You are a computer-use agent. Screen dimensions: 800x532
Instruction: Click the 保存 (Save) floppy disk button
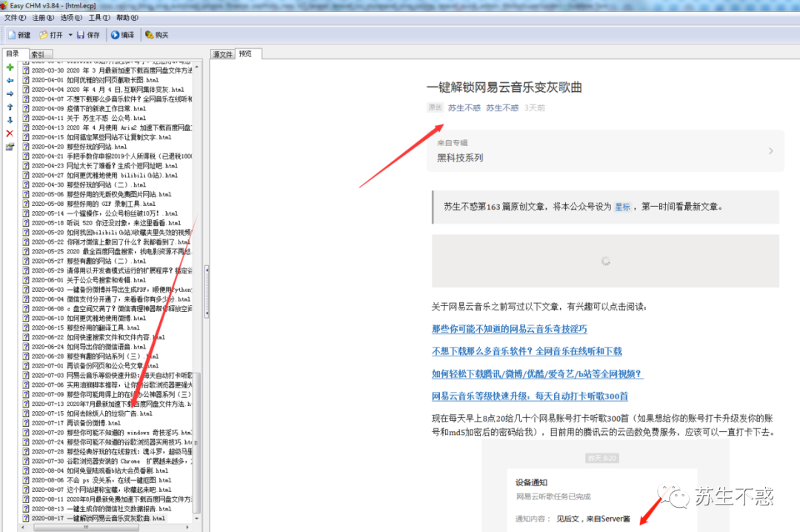click(88, 36)
